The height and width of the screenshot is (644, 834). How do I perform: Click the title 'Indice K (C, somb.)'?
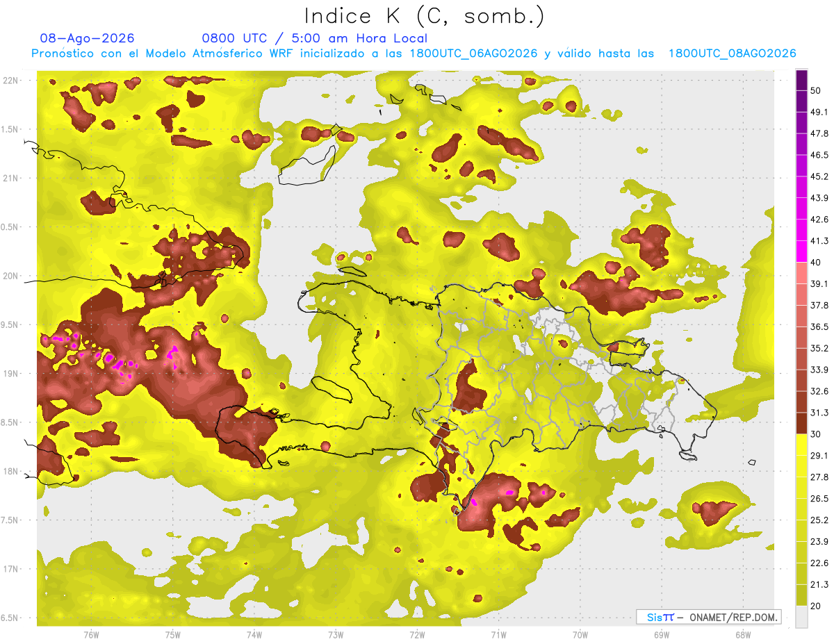[424, 16]
